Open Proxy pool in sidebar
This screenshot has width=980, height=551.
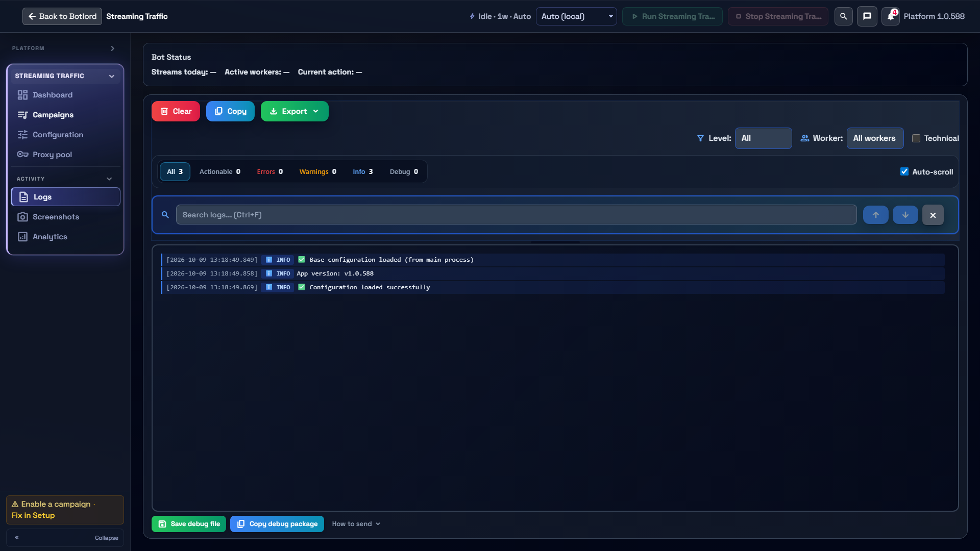(x=65, y=155)
